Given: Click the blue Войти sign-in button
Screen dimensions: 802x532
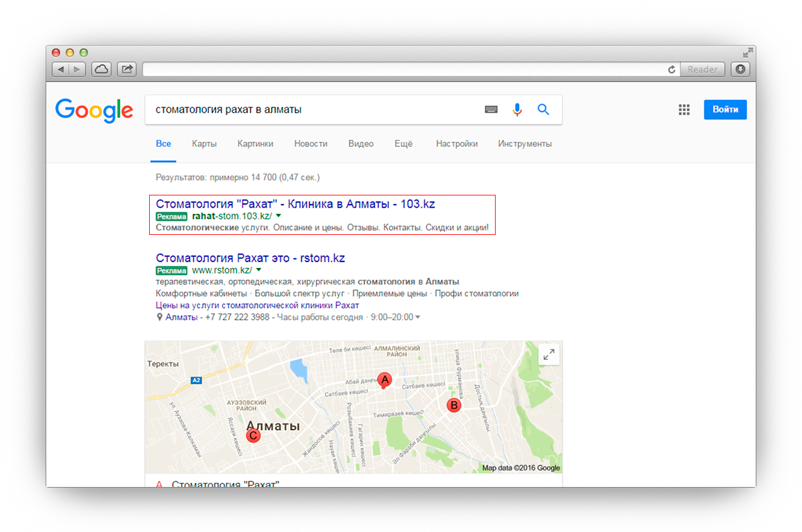Looking at the screenshot, I should coord(726,110).
